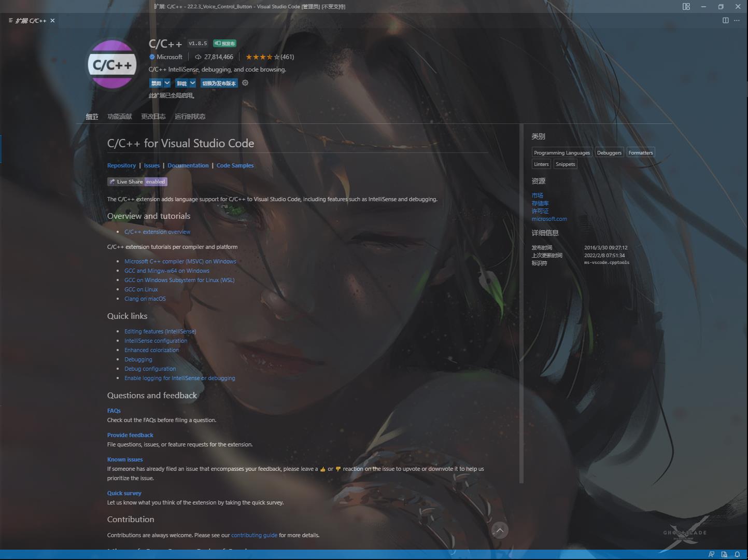Click the v1.8.5 version label
The image size is (748, 560).
(x=197, y=44)
